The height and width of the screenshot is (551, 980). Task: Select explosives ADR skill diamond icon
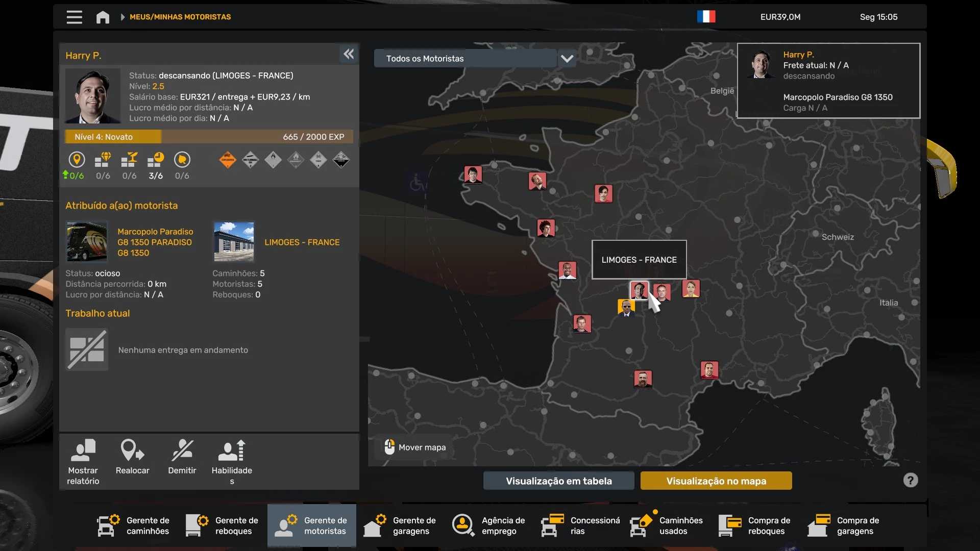point(227,160)
